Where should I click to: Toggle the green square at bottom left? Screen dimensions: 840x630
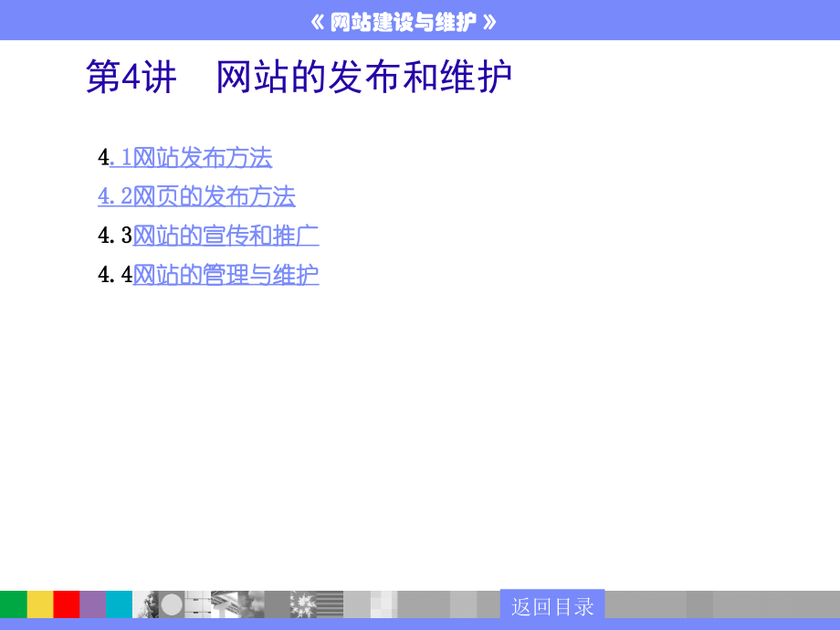coord(14,604)
